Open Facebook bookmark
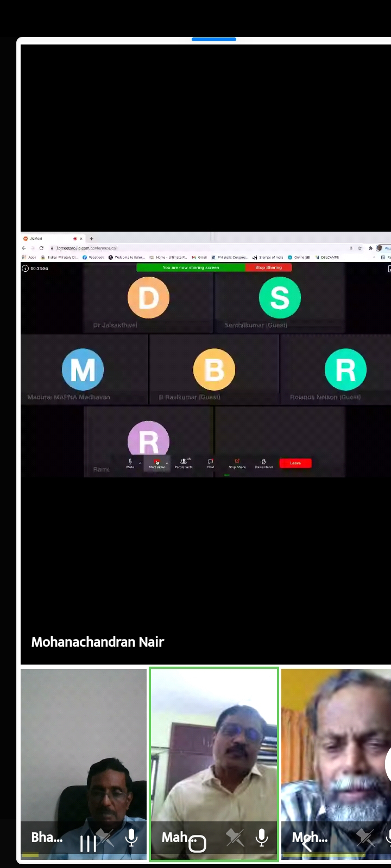Image resolution: width=391 pixels, height=868 pixels. click(93, 257)
